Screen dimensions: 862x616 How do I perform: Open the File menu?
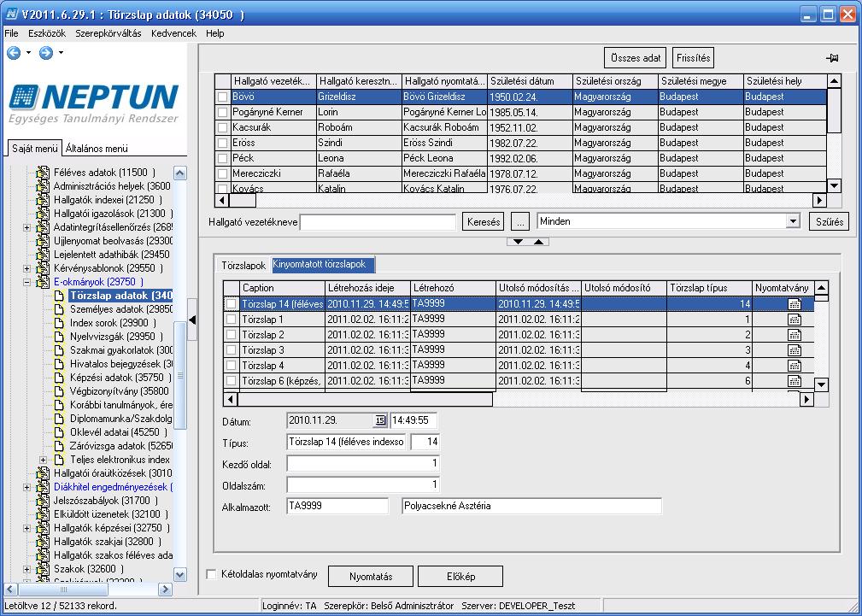pos(11,33)
